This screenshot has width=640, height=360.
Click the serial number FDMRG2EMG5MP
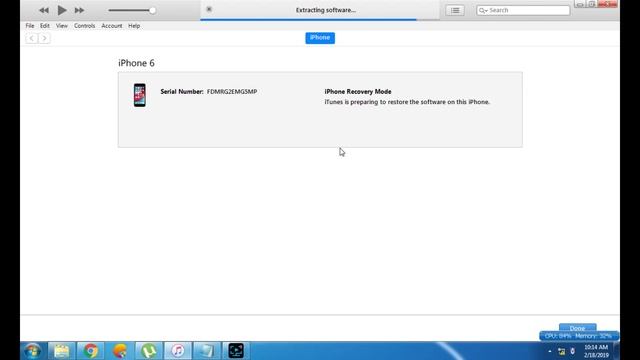[x=232, y=91]
